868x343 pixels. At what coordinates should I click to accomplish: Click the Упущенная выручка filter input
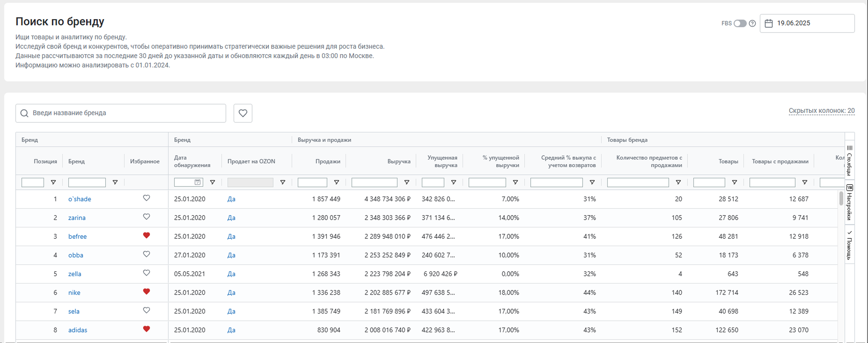[433, 182]
